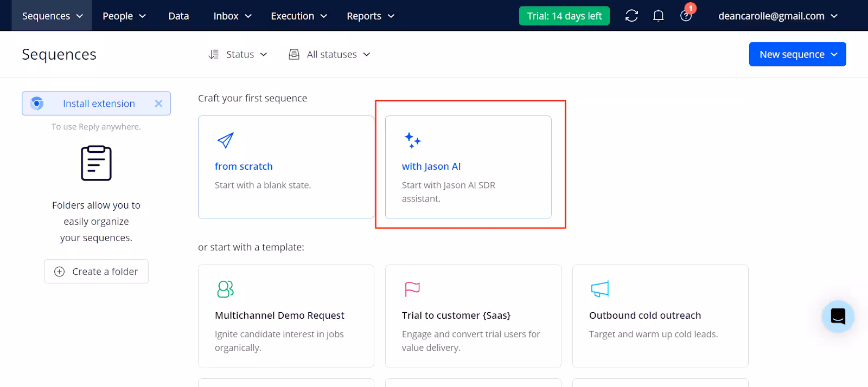868x387 pixels.
Task: Open the Reports menu
Action: click(x=371, y=16)
